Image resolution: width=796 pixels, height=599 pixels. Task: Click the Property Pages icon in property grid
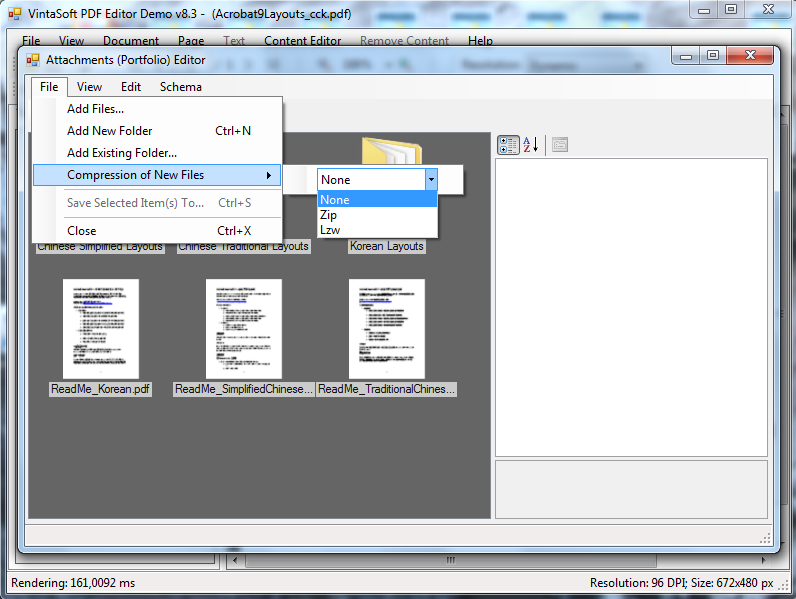tap(559, 145)
